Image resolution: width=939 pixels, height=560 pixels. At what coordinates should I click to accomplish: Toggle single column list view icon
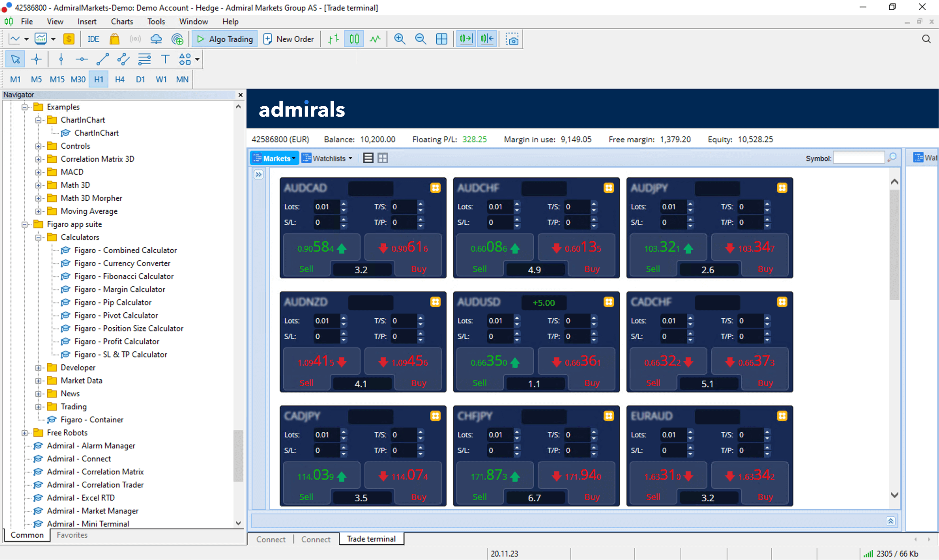click(x=368, y=158)
